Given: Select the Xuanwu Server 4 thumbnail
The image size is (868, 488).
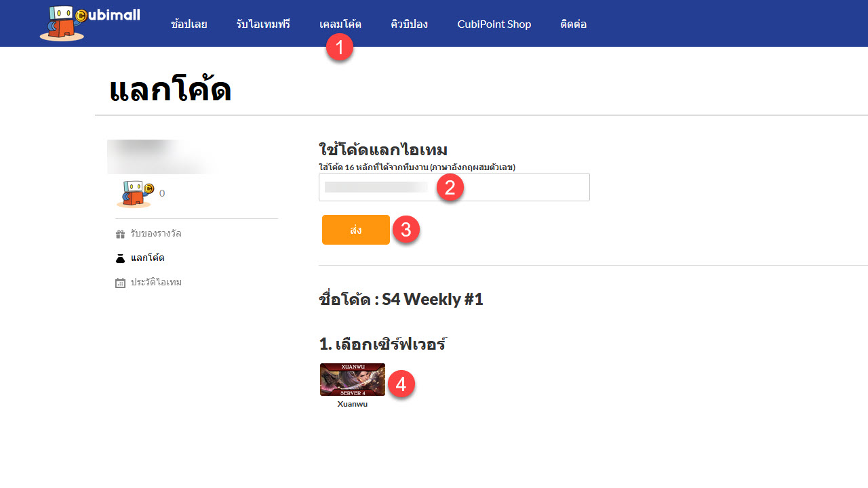Looking at the screenshot, I should click(x=353, y=380).
